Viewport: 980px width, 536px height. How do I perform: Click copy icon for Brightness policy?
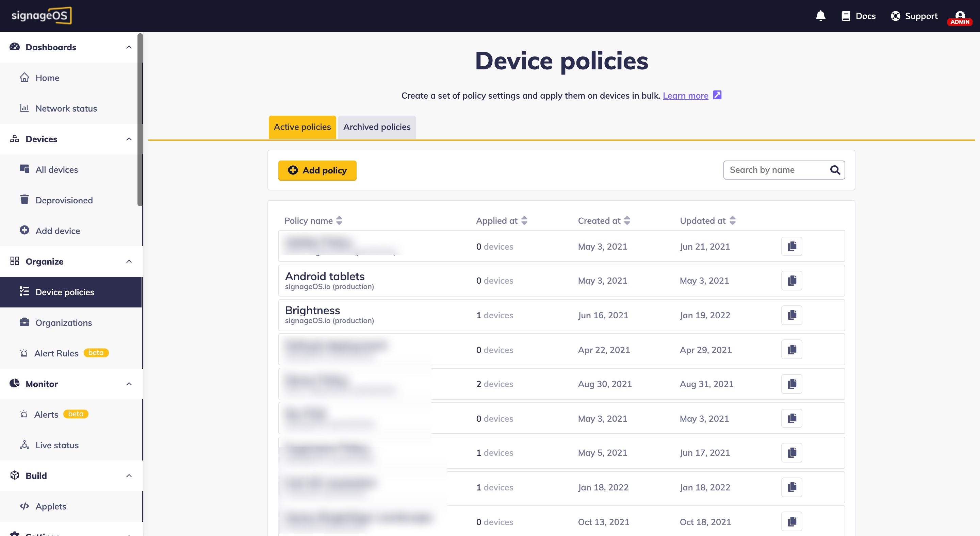[x=791, y=315]
